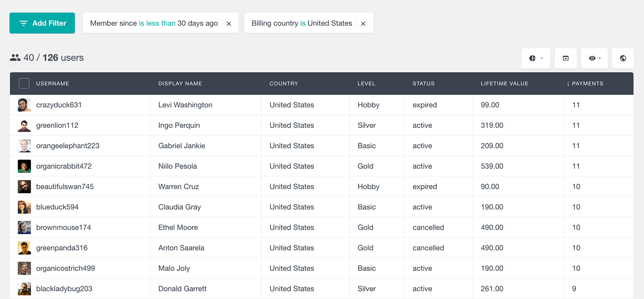
Task: Remove the Member since filter
Action: pyautogui.click(x=229, y=23)
